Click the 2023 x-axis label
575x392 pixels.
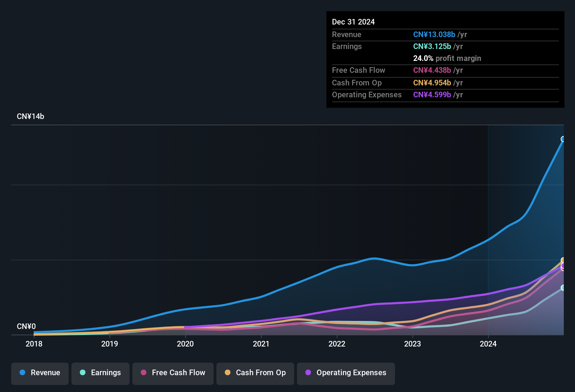[413, 344]
